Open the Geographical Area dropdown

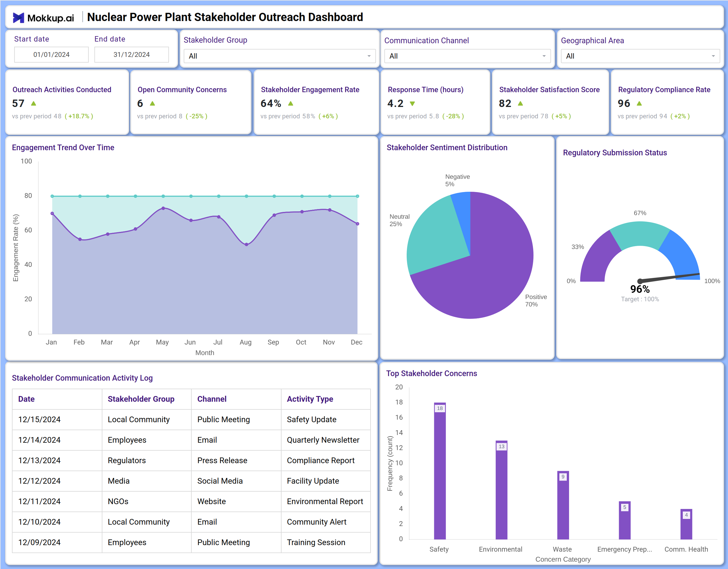click(640, 56)
